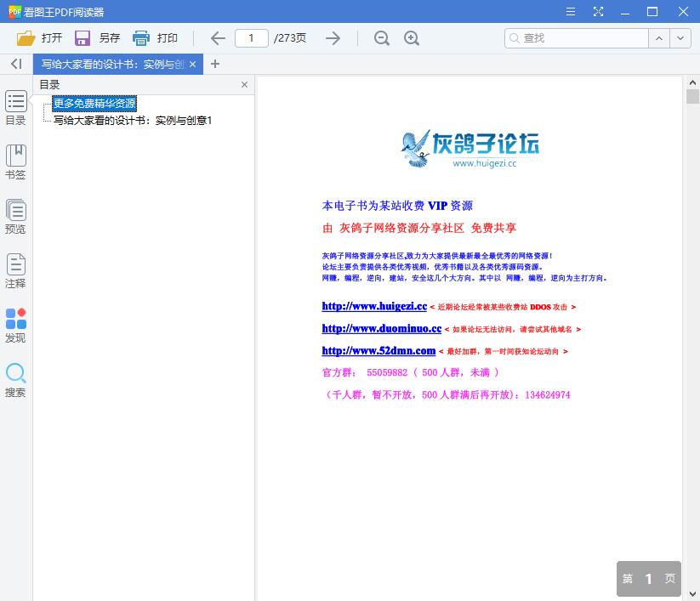The height and width of the screenshot is (601, 700).
Task: Click the 灰鸽子论坛 logo image
Action: pos(470,149)
